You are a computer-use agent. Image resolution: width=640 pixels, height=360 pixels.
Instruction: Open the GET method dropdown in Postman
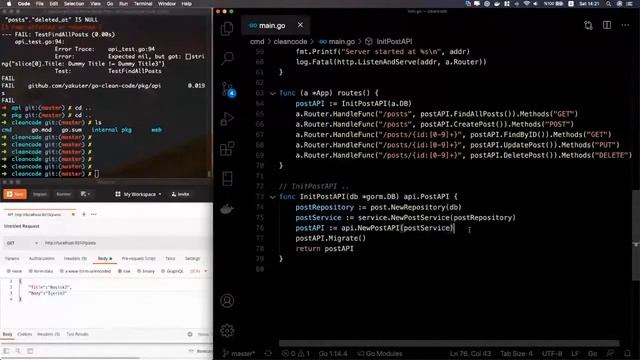tap(22, 243)
